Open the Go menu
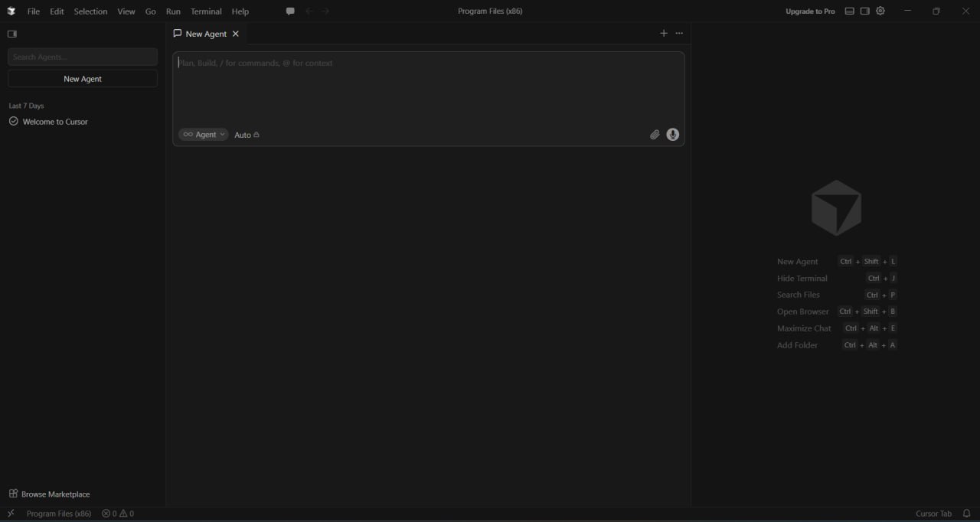980x522 pixels. 151,11
